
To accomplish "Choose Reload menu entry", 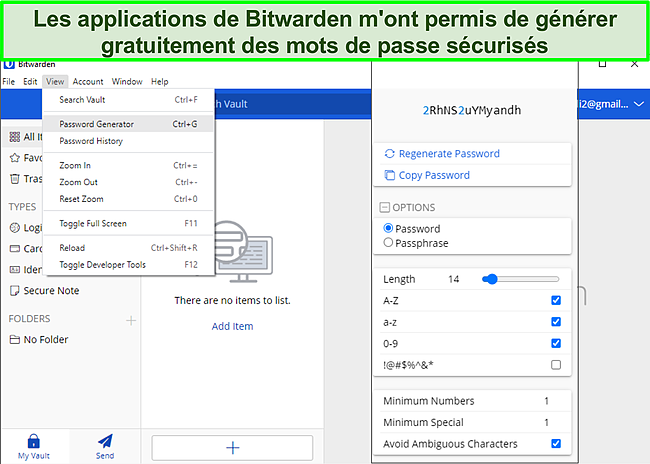I will click(129, 248).
